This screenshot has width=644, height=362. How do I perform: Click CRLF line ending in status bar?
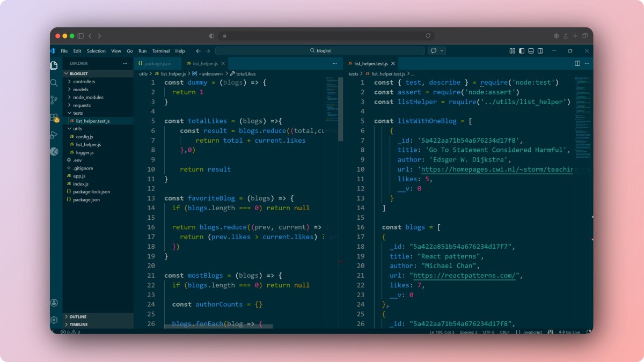point(505,332)
